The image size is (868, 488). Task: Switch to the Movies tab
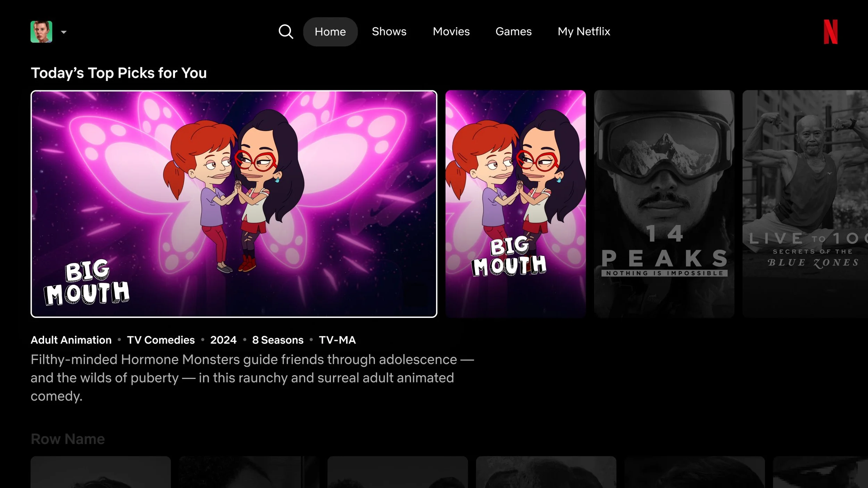point(451,32)
